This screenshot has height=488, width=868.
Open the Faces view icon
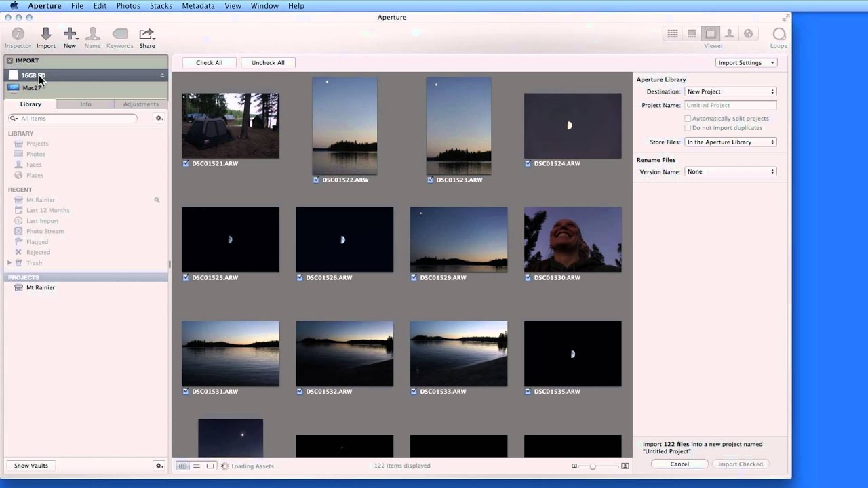[x=729, y=34]
